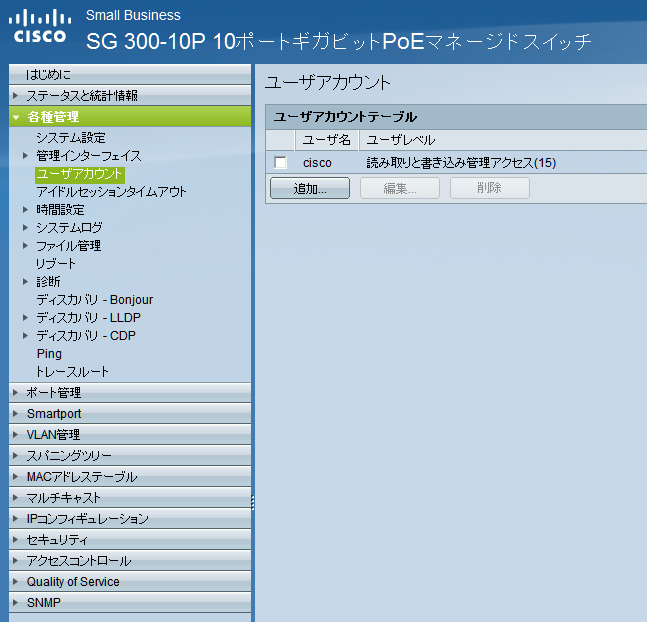Open ディスカバリ - Bonjour page
Viewport: 647px width, 622px height.
point(95,300)
